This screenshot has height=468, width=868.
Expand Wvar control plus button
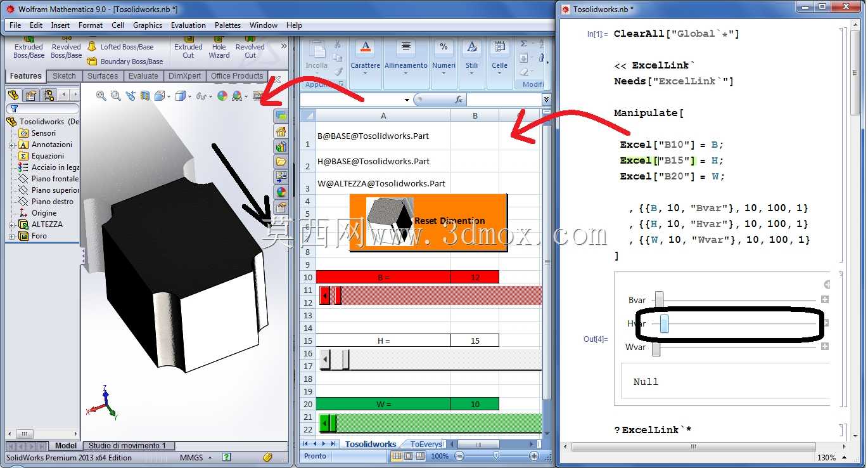pos(825,347)
